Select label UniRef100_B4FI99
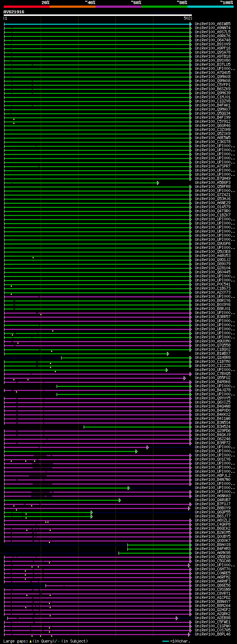 (213, 118)
